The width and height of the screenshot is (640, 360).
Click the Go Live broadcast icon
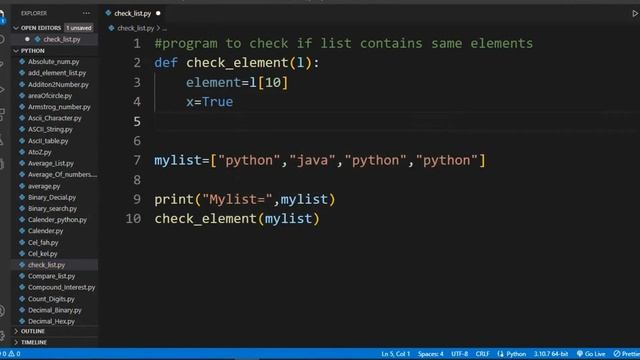point(579,353)
